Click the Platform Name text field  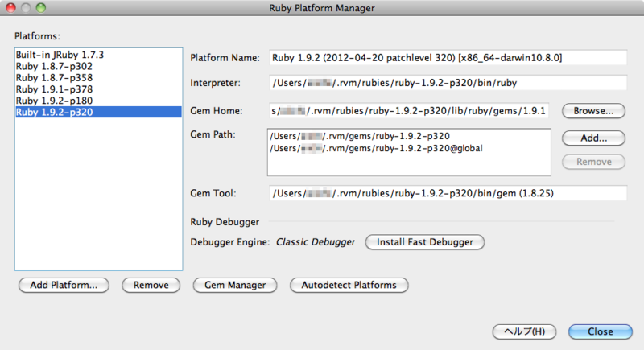pos(448,57)
